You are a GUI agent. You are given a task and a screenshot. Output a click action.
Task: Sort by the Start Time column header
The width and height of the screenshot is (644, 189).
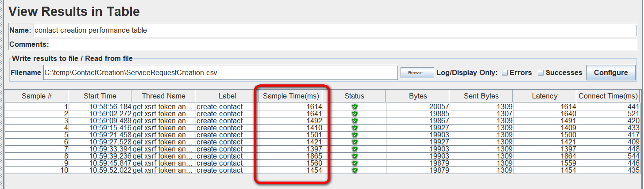[x=100, y=96]
